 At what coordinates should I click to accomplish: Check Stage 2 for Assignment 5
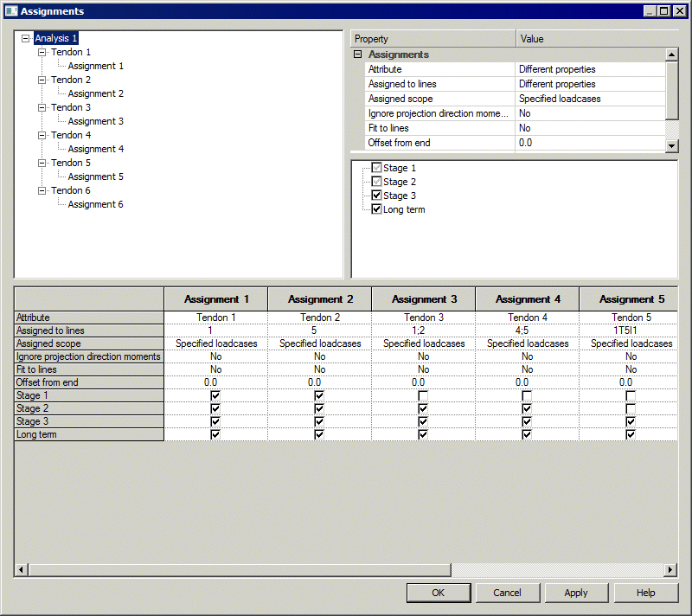631,408
